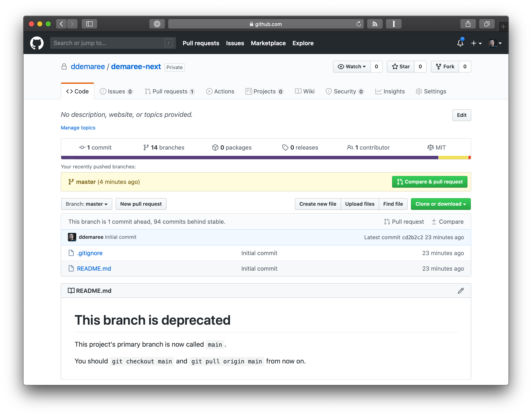Image resolution: width=532 pixels, height=416 pixels.
Task: Open the Safari share button
Action: coord(468,24)
